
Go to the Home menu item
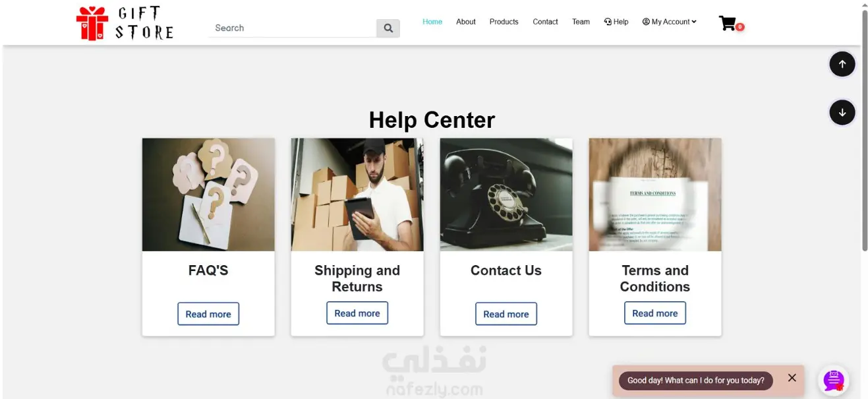pos(432,22)
